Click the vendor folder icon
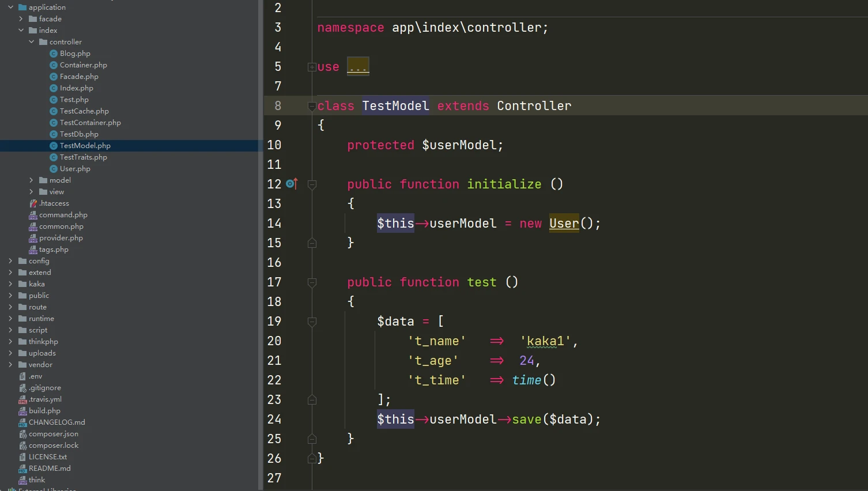This screenshot has width=868, height=491. [22, 365]
